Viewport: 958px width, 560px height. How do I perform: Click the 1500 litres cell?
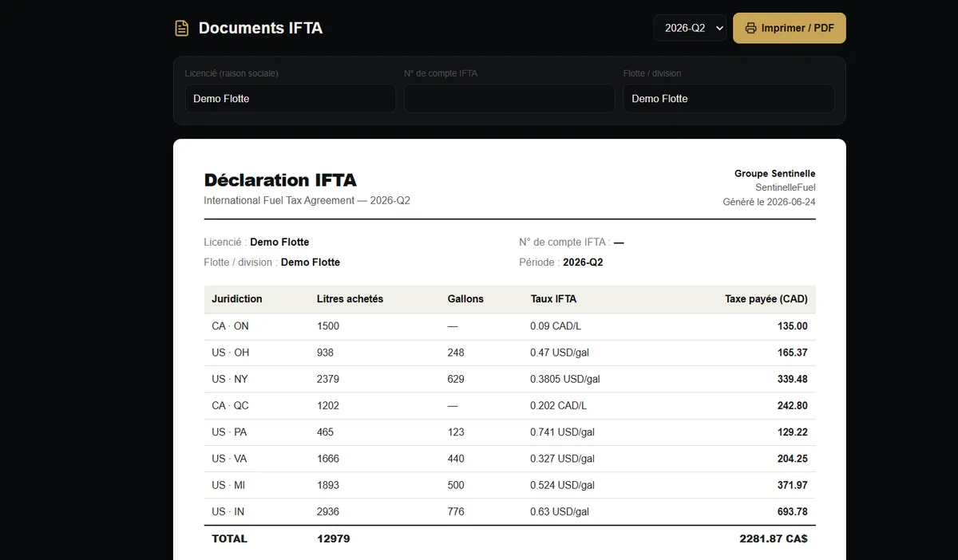(328, 326)
